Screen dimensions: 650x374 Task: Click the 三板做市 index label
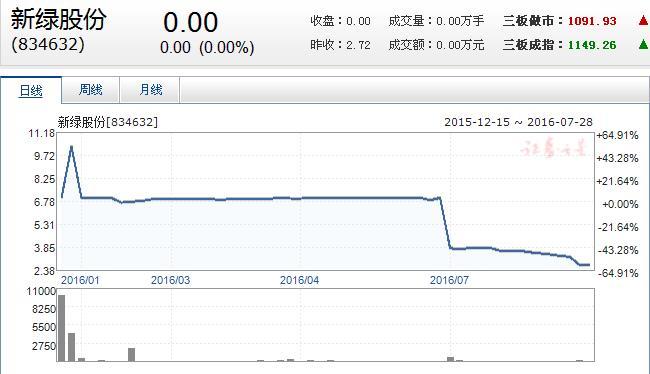(528, 21)
